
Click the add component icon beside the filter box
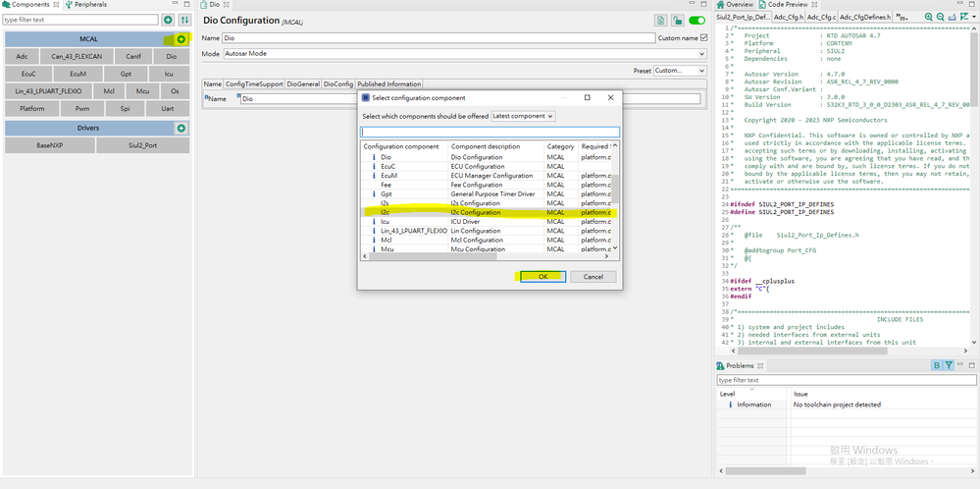pyautogui.click(x=168, y=20)
